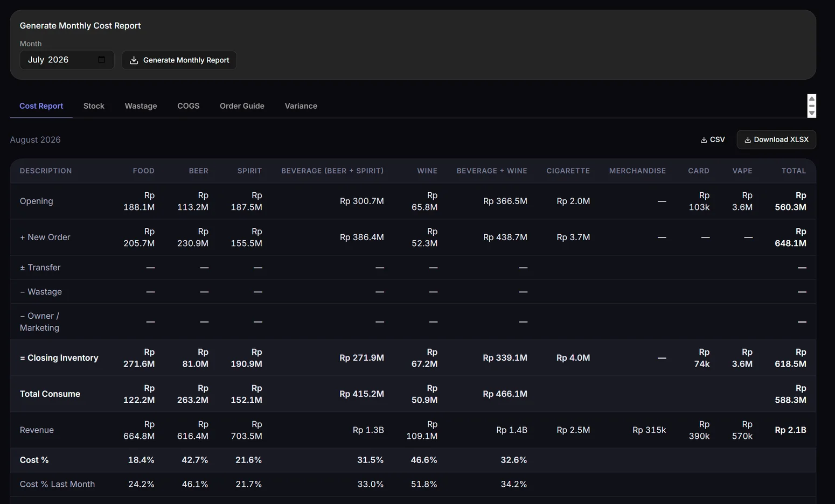The height and width of the screenshot is (504, 835).
Task: Select the ± Transfer row label
Action: pyautogui.click(x=40, y=267)
